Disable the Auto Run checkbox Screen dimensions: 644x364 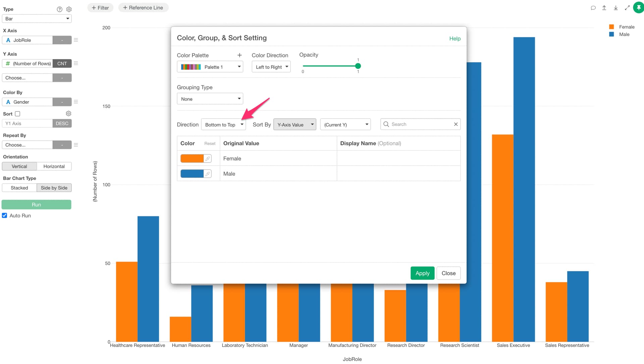pyautogui.click(x=5, y=216)
